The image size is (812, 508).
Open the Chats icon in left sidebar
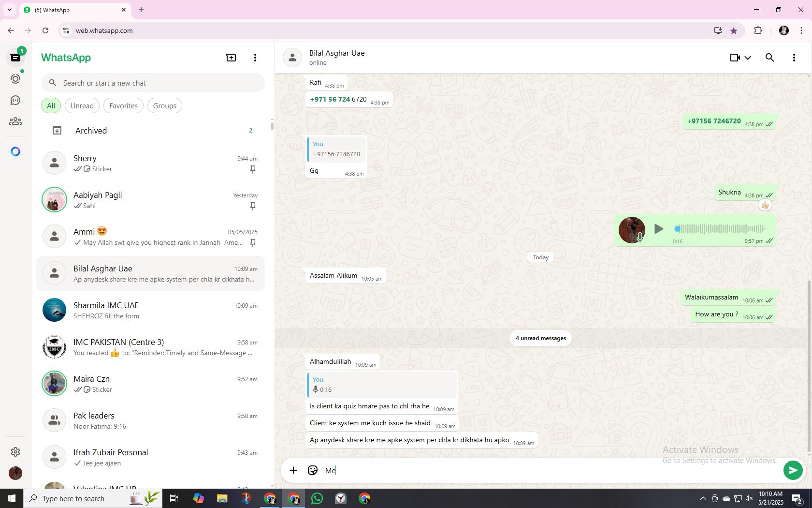pos(15,58)
